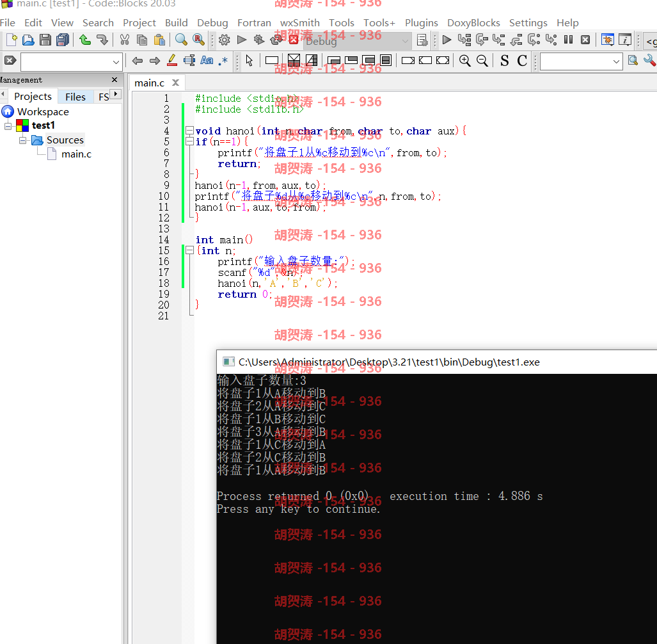Start debugging with the debugger play icon
The width and height of the screenshot is (657, 644).
447,40
